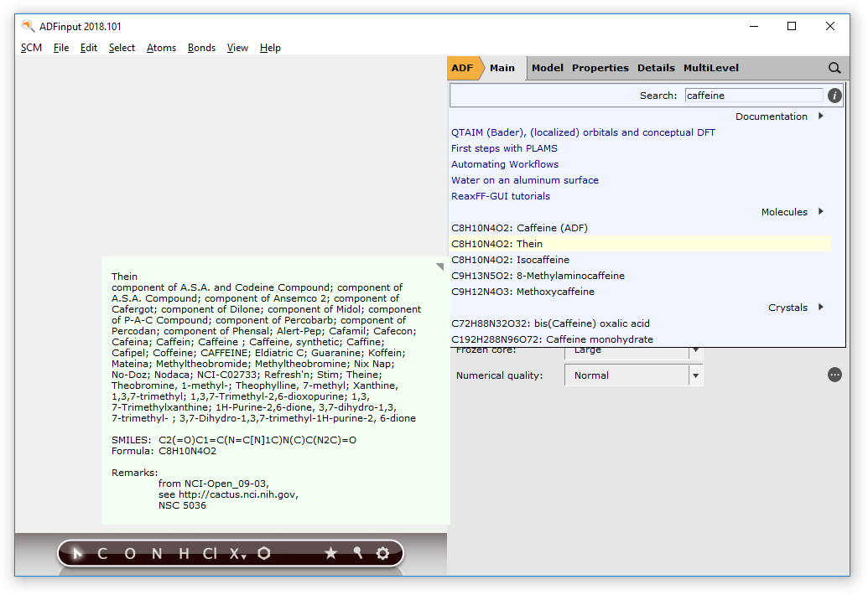Open First steps with PLAMS link
Screen dimensions: 868x595
point(504,148)
